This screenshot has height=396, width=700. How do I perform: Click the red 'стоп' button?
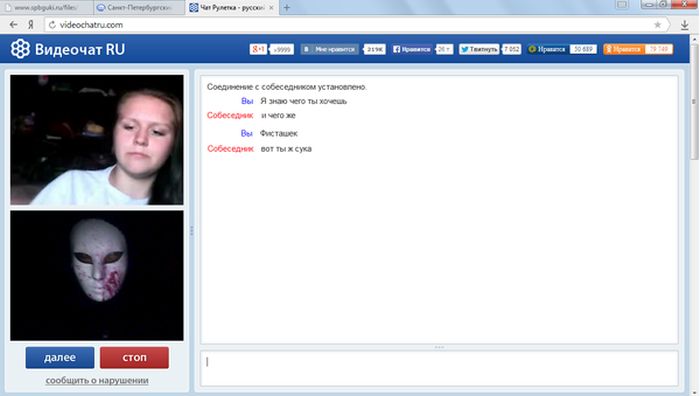click(x=134, y=358)
